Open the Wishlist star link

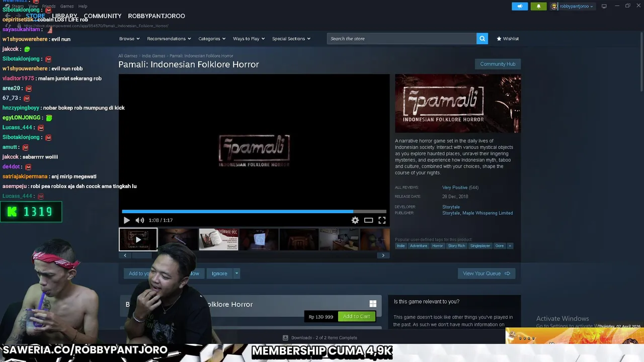coord(508,39)
